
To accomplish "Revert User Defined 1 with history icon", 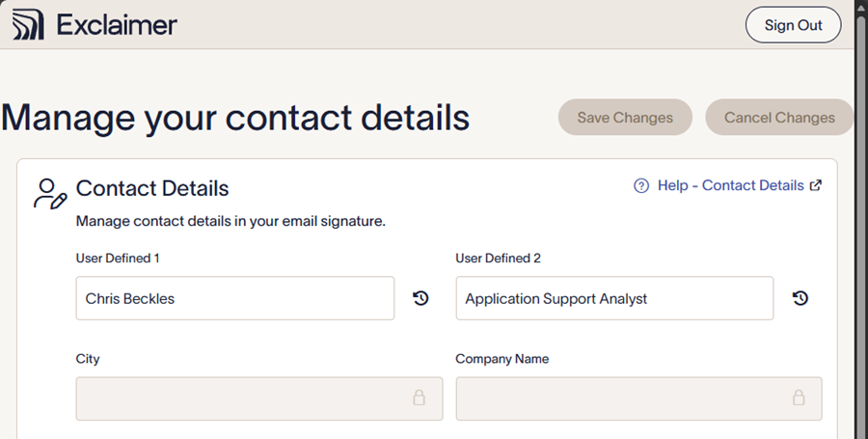I will click(x=420, y=299).
